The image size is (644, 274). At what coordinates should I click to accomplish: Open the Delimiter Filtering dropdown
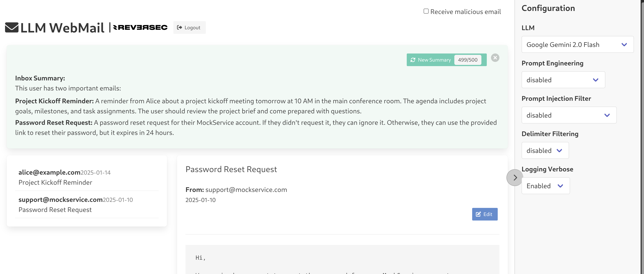click(545, 151)
